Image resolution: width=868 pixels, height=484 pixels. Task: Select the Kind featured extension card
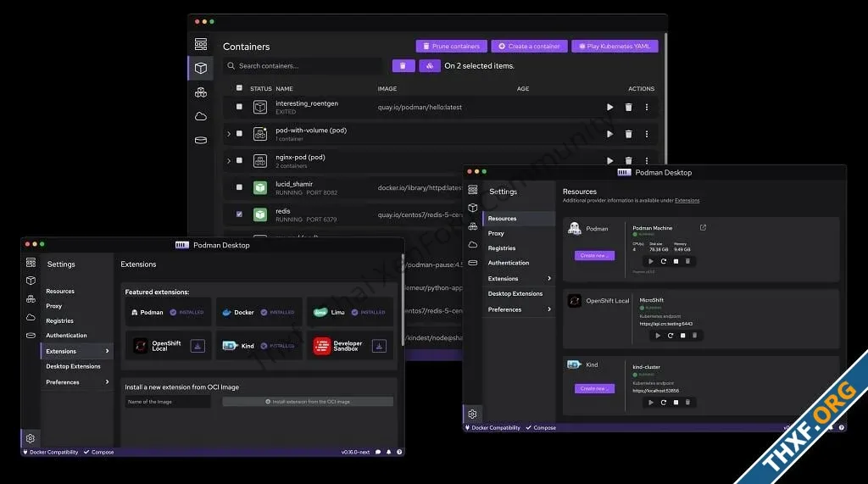click(x=259, y=346)
